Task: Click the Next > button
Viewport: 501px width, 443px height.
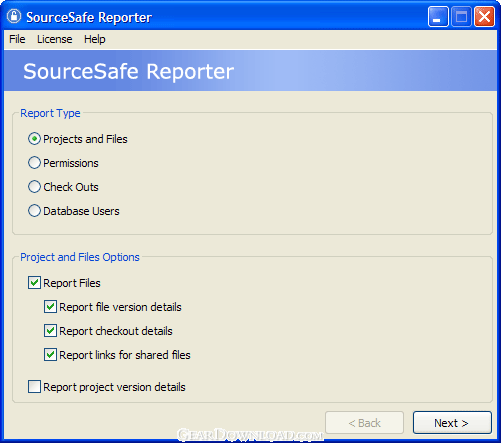Action: point(452,423)
